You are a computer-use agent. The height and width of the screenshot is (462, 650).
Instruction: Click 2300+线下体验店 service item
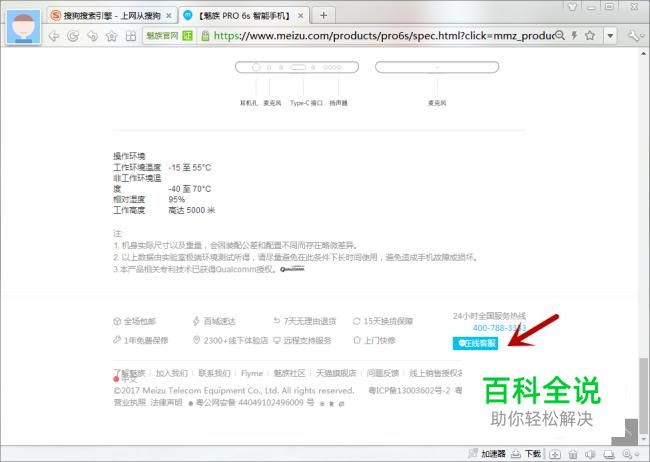click(x=230, y=340)
